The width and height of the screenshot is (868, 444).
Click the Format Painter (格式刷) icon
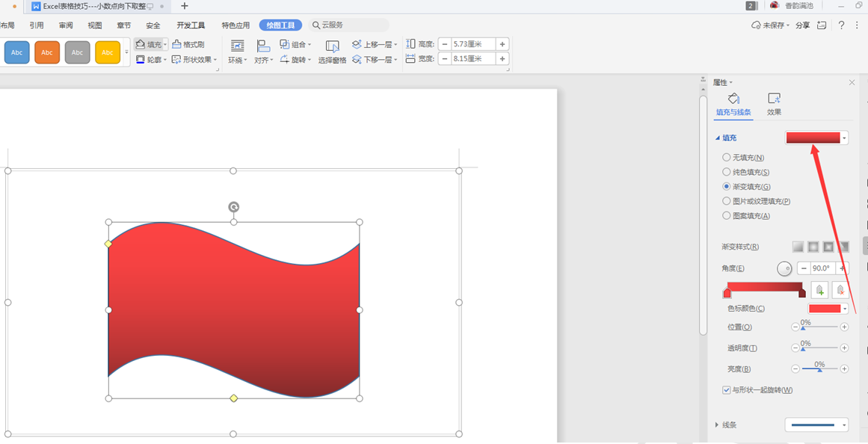tap(177, 45)
